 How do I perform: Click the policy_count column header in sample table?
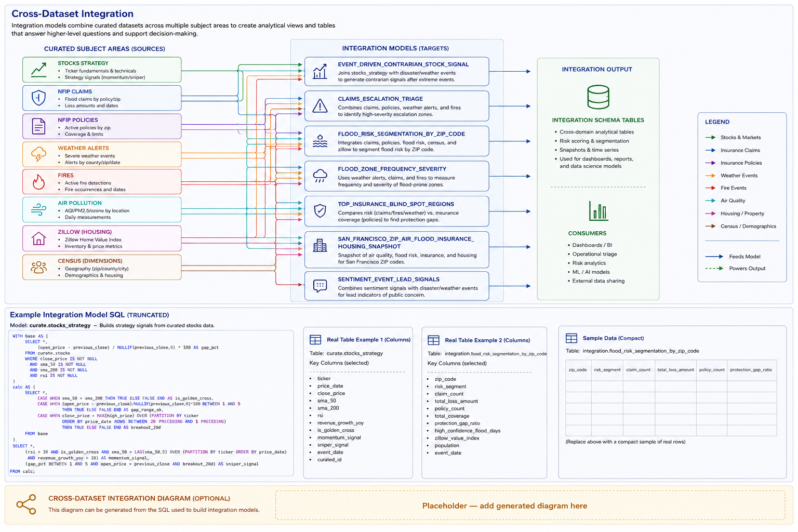point(712,370)
